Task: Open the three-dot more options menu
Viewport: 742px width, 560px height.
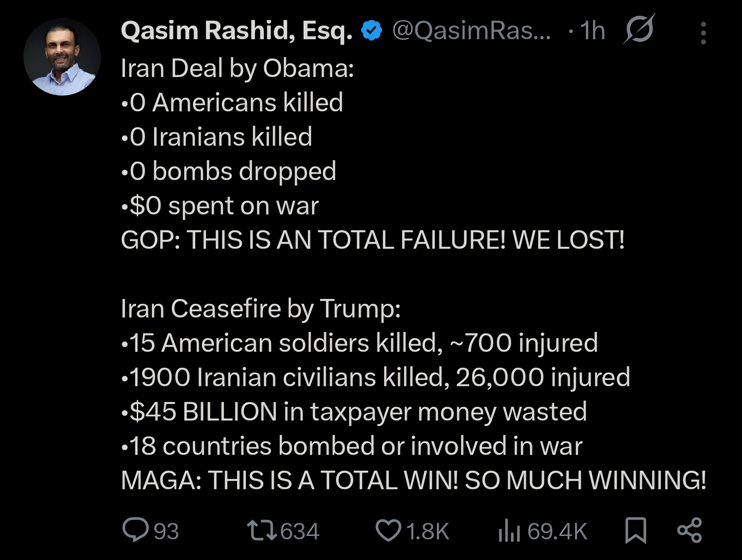Action: coord(703,33)
